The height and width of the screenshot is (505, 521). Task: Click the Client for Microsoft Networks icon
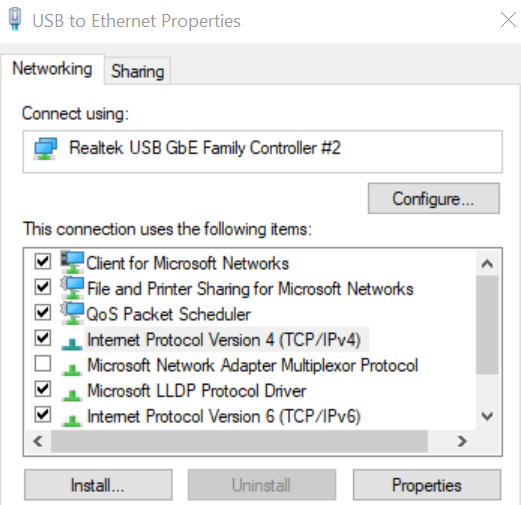tap(72, 262)
